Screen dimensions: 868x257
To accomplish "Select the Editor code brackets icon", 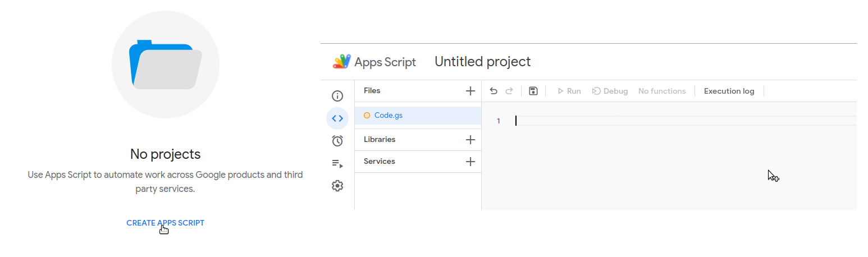I will pyautogui.click(x=337, y=118).
